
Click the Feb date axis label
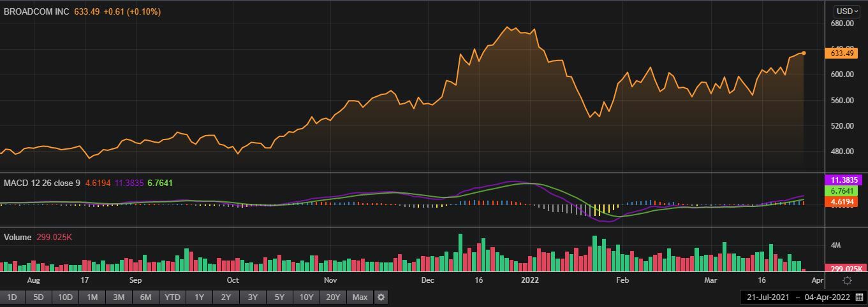click(622, 280)
